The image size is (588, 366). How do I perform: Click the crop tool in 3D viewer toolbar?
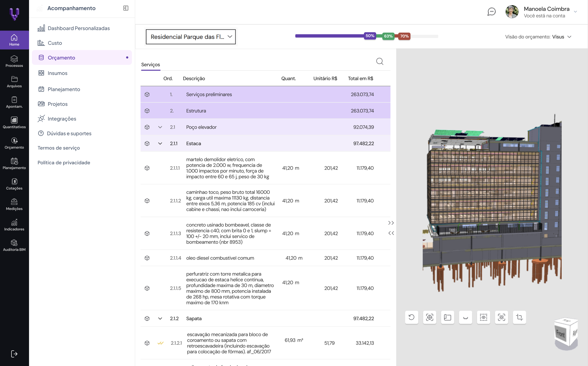coord(520,317)
